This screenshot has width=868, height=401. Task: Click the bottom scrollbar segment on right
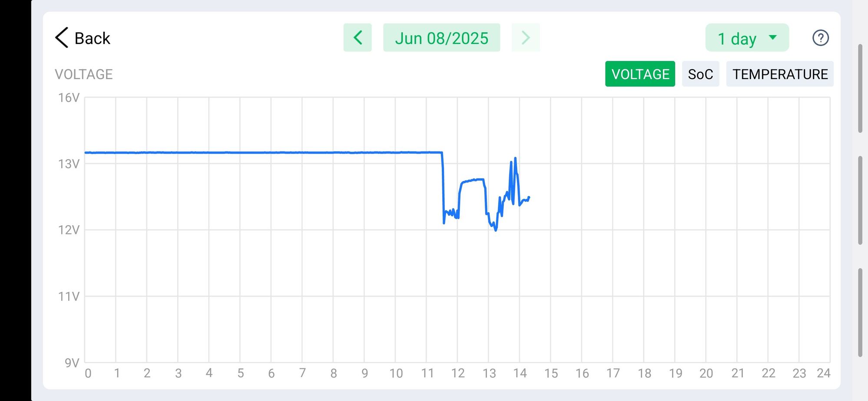(x=860, y=313)
